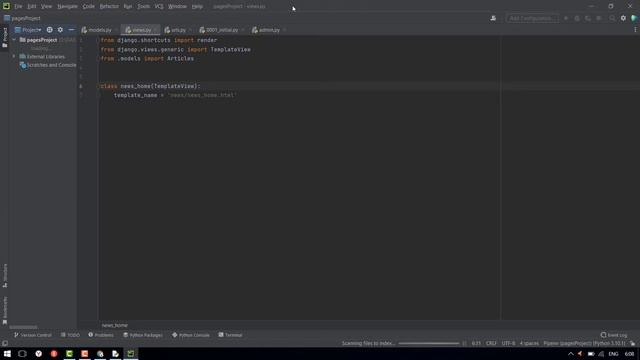Open the Yandex browser taskbar icon
Screen dimensions: 640x360
pyautogui.click(x=38, y=353)
